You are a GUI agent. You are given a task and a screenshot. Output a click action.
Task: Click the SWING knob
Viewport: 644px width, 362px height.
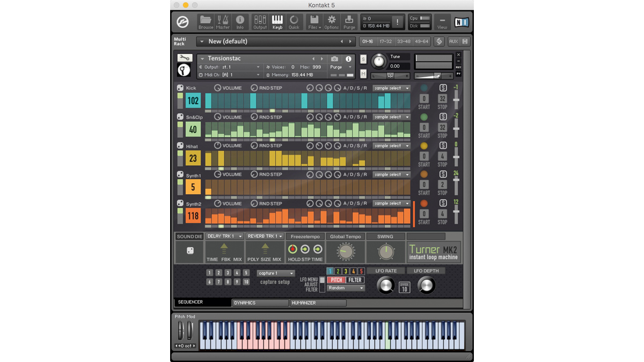point(385,252)
